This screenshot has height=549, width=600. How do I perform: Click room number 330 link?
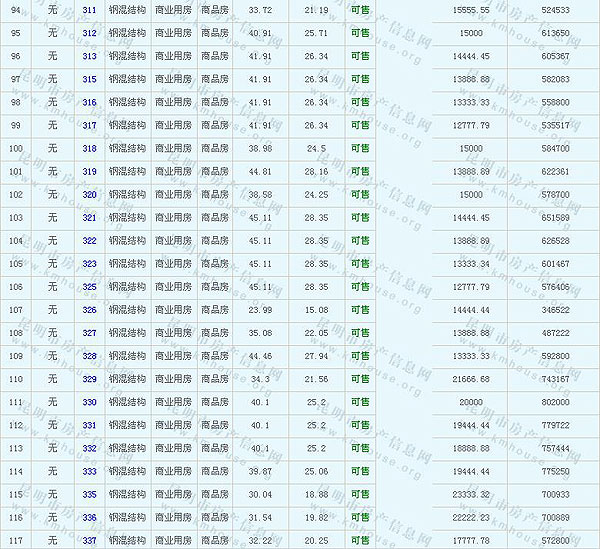click(90, 402)
